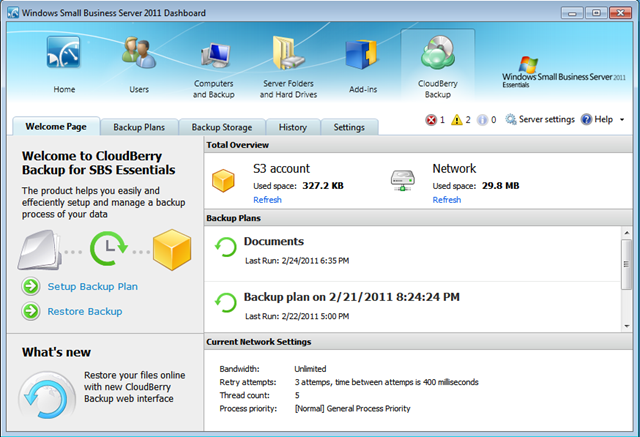Click the Backup Plans scroll up arrow

point(627,233)
